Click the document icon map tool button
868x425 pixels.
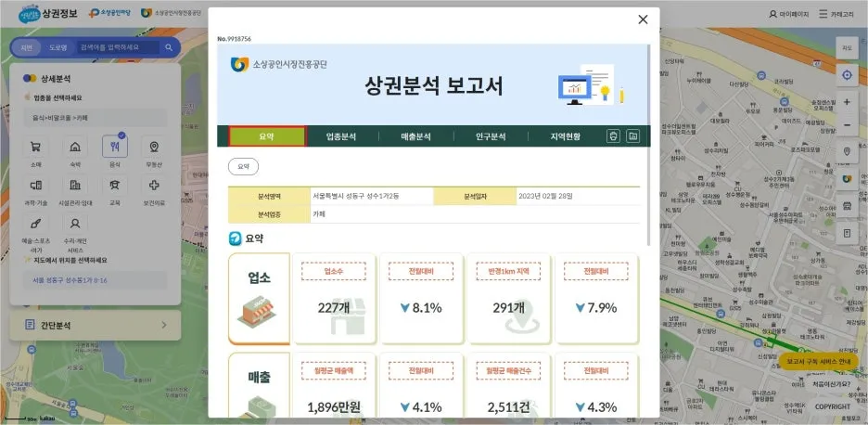[847, 233]
